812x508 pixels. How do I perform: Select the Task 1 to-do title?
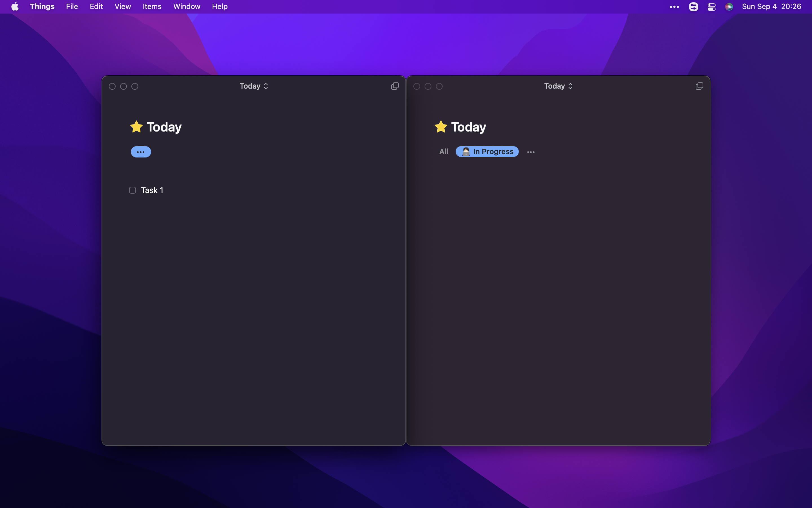pyautogui.click(x=152, y=190)
